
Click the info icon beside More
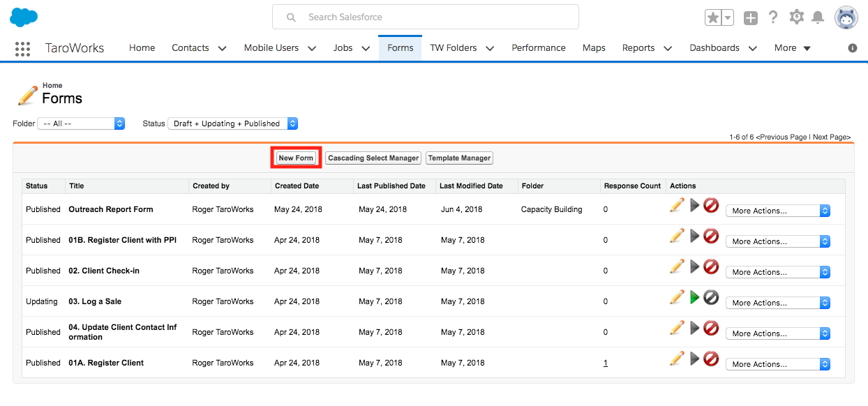[x=853, y=48]
